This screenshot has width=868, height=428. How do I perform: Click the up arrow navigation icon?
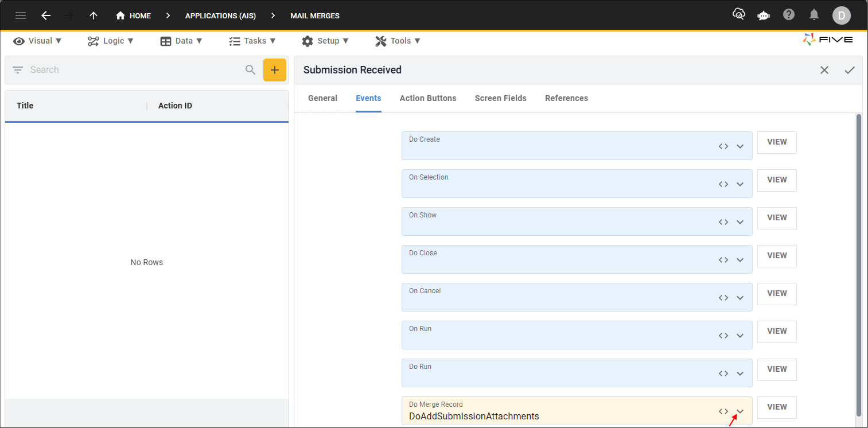[94, 15]
